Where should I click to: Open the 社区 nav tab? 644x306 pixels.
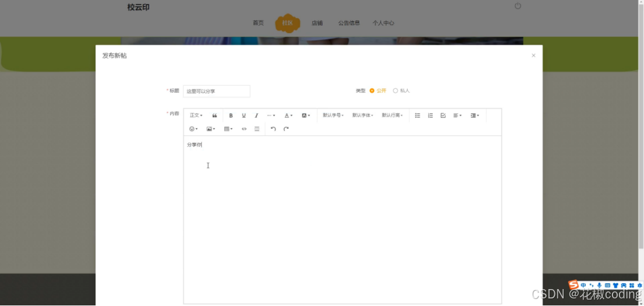click(288, 23)
